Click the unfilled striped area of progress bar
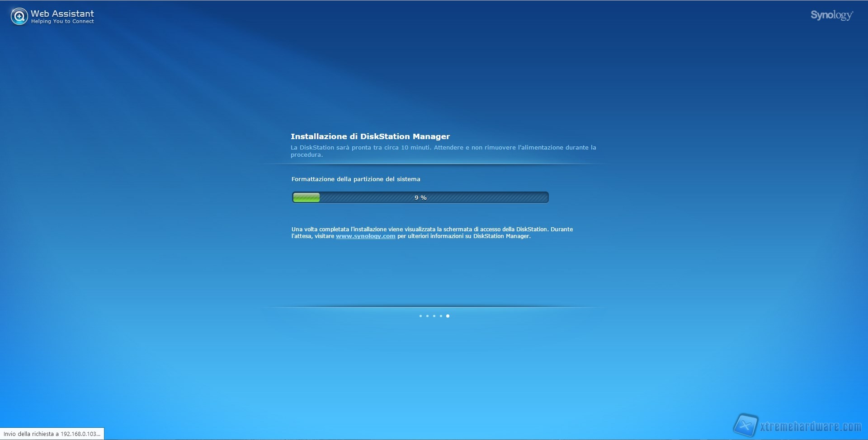This screenshot has height=440, width=868. click(x=488, y=197)
